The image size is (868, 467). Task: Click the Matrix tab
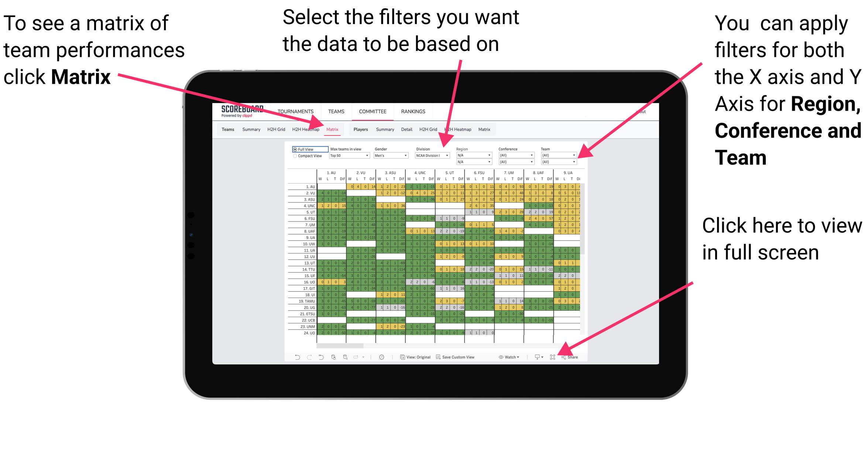click(332, 130)
